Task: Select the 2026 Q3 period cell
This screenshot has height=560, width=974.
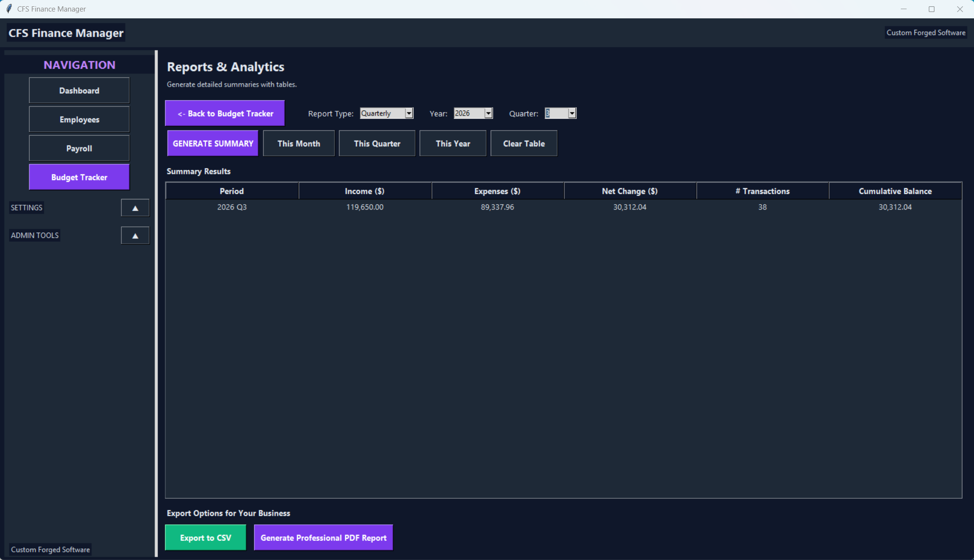Action: (x=232, y=207)
